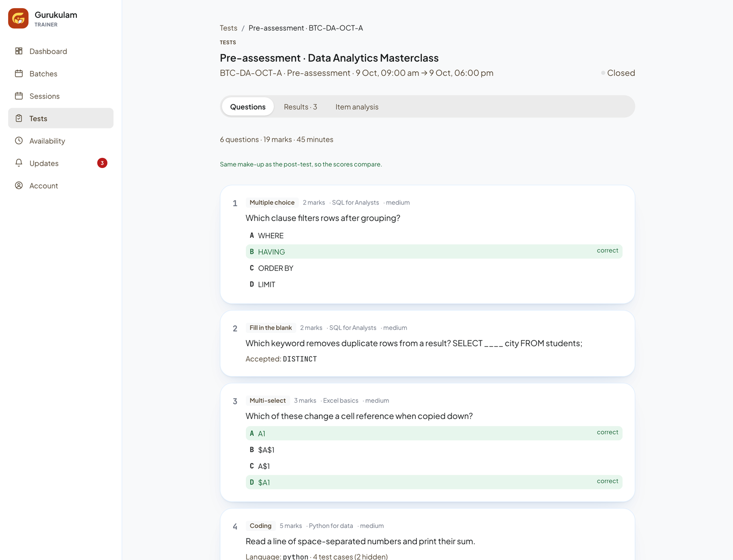
Task: Click option C ORDER BY
Action: pyautogui.click(x=434, y=268)
